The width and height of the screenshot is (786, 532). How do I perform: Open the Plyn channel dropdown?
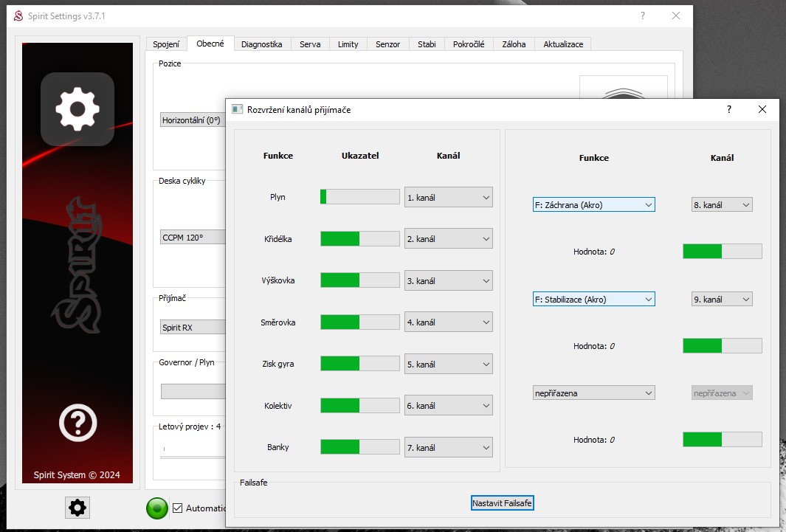click(x=448, y=198)
